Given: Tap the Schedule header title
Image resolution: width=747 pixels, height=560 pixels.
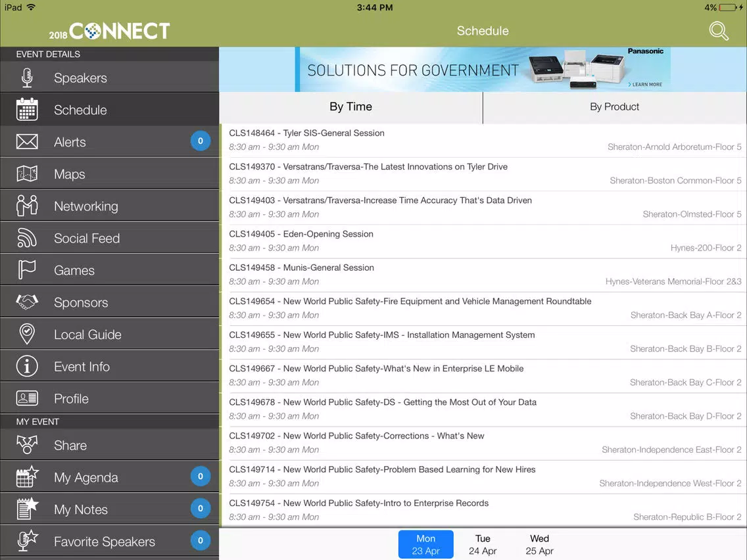Looking at the screenshot, I should tap(483, 31).
